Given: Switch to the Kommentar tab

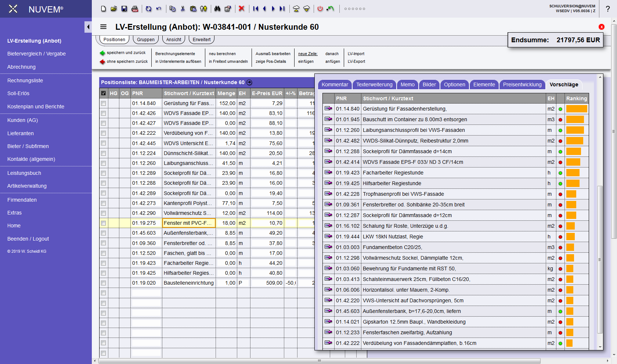Looking at the screenshot, I should click(335, 84).
